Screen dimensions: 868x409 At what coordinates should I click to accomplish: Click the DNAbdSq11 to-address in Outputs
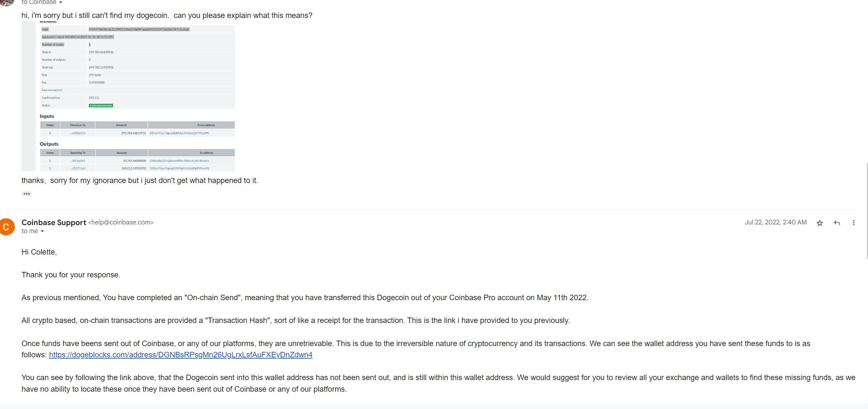179,161
